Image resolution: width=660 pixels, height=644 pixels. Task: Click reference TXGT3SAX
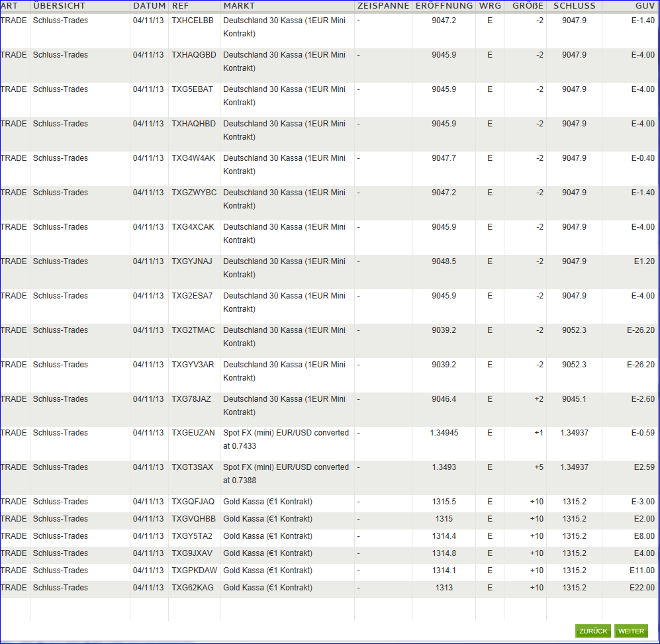pos(193,467)
